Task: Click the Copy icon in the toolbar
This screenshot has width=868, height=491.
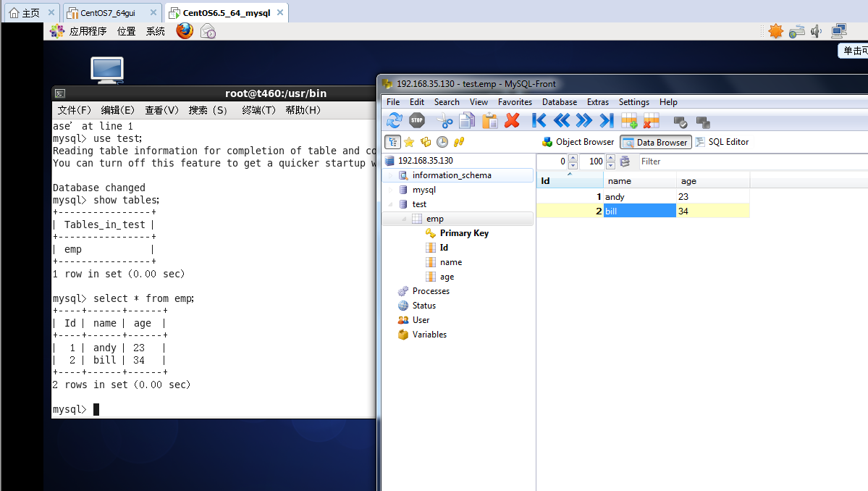Action: [x=467, y=120]
